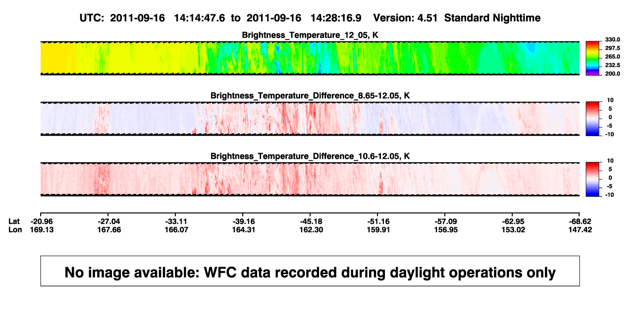Click latitude value -33.11
Viewport: 644px width, 330px height.
click(x=176, y=221)
